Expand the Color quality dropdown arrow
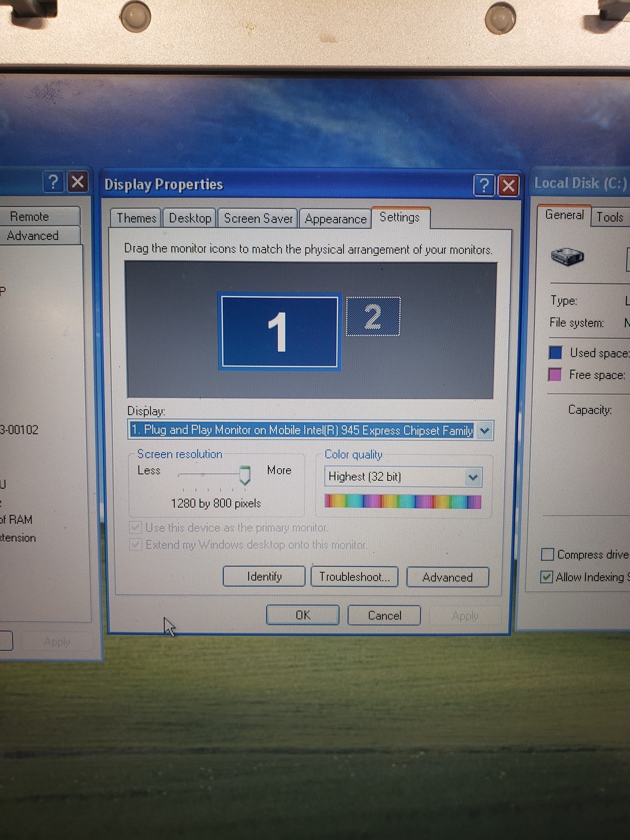The image size is (630, 840). pos(473,477)
